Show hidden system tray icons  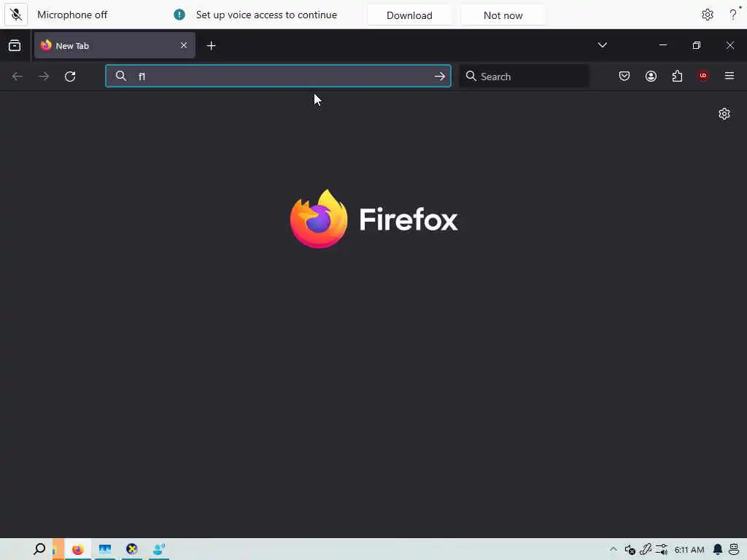[x=613, y=550]
